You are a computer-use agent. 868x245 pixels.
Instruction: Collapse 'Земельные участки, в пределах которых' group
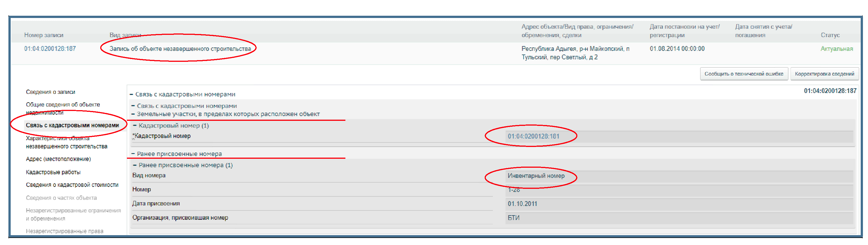click(x=133, y=114)
